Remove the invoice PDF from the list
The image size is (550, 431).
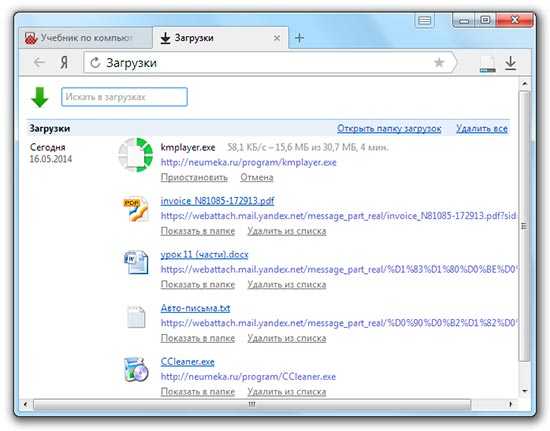[287, 231]
